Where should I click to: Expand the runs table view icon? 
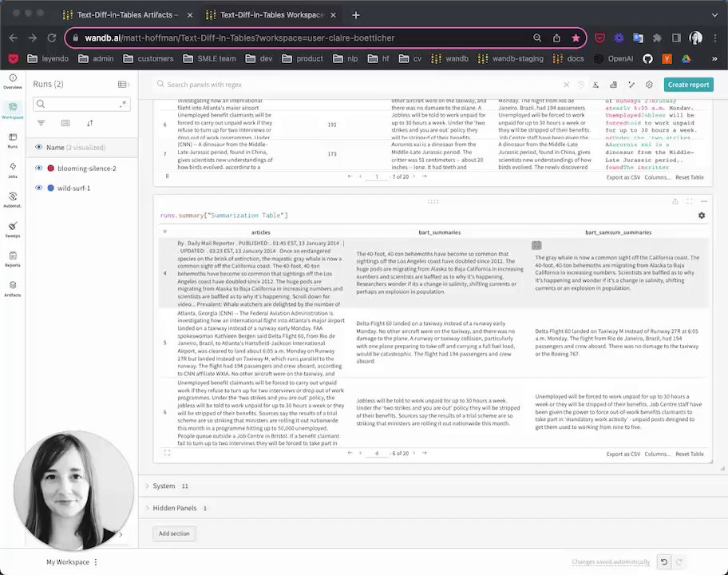pyautogui.click(x=124, y=84)
